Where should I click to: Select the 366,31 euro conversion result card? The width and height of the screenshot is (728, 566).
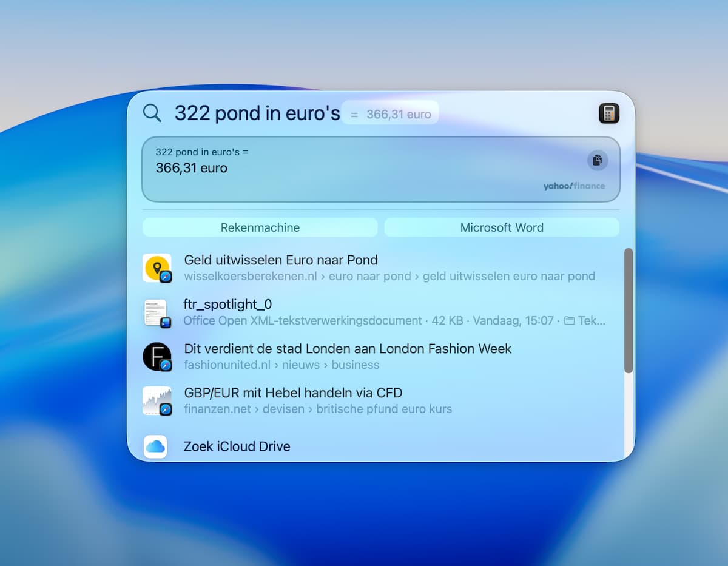364,169
